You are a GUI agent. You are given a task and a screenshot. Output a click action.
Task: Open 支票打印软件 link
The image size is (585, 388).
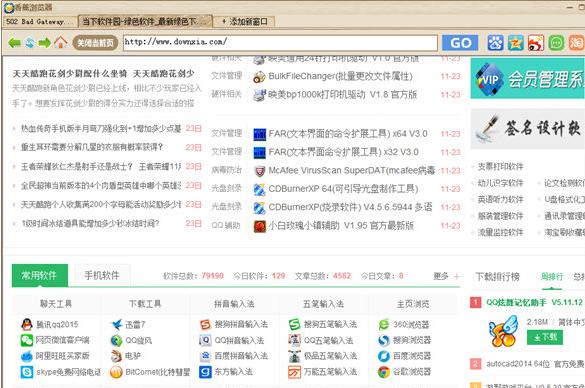click(x=500, y=166)
